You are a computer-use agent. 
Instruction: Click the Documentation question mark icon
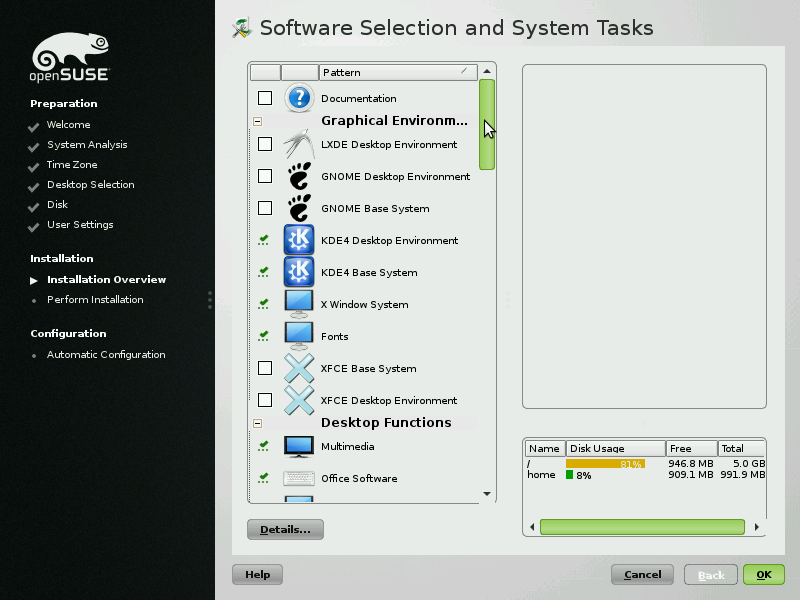(299, 98)
